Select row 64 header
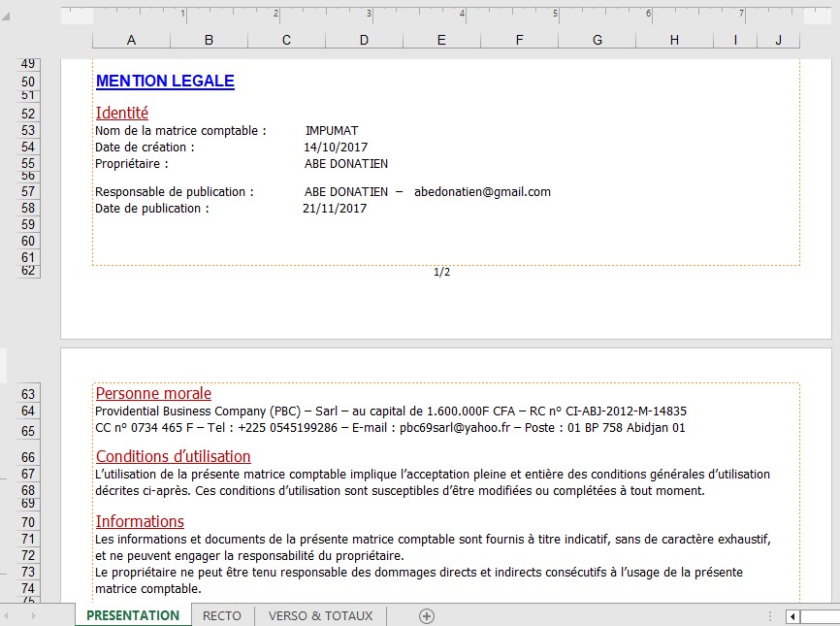840x626 pixels. click(28, 411)
